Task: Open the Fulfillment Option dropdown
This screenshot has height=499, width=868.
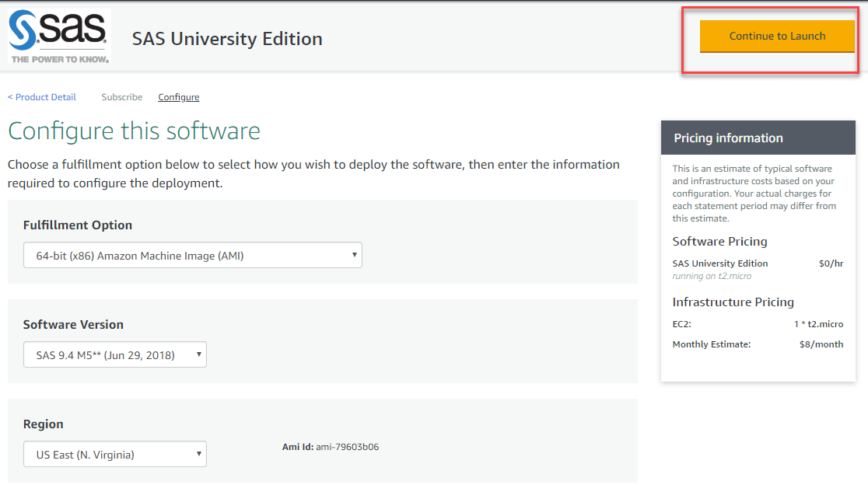Action: (193, 255)
